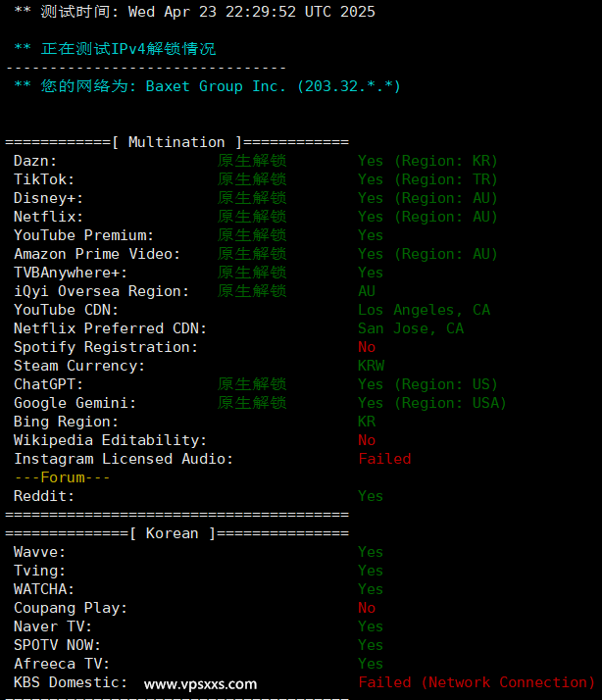Screen dimensions: 602x700
Task: Click the 'Multination' section header
Action: (x=176, y=142)
